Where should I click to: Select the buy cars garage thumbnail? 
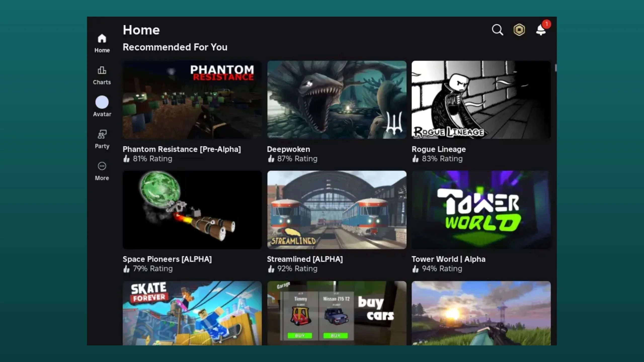337,313
